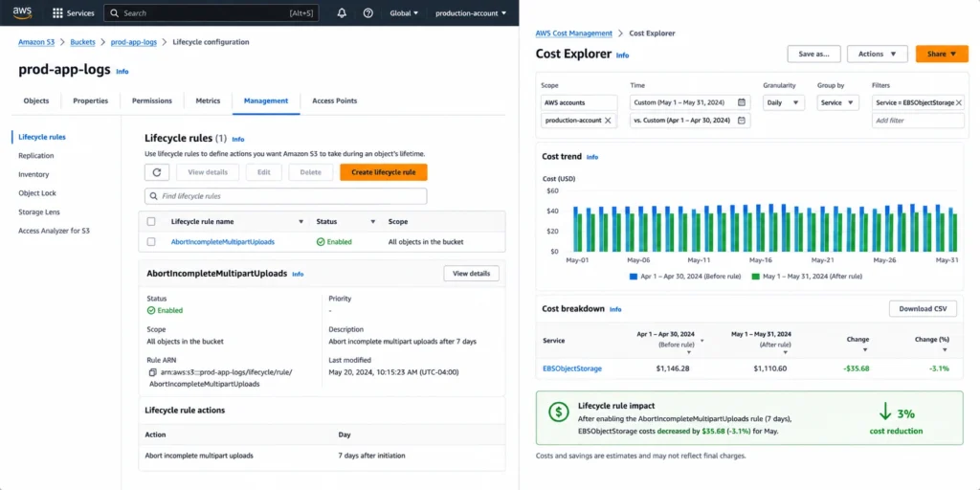The height and width of the screenshot is (490, 980).
Task: Open the EBSObjectStorage service link
Action: (572, 368)
